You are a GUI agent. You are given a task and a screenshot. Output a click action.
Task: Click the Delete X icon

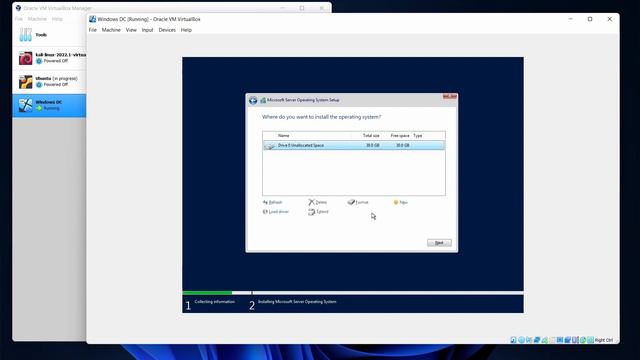pos(311,202)
